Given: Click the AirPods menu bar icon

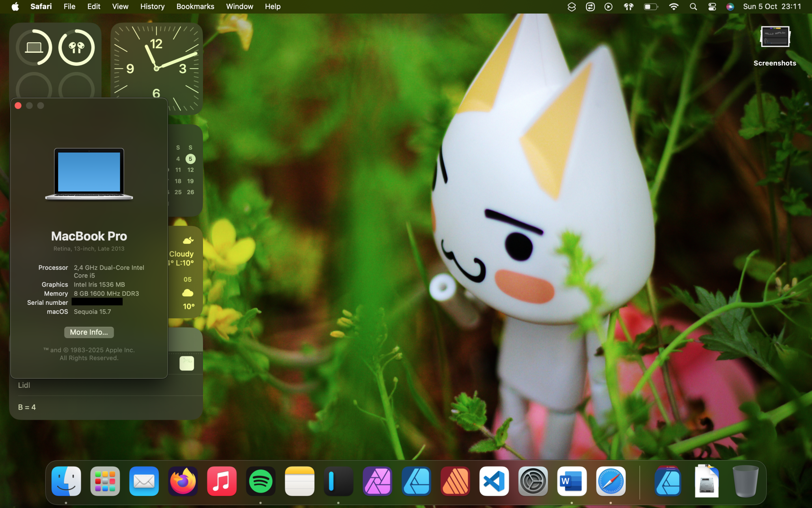Looking at the screenshot, I should click(628, 7).
